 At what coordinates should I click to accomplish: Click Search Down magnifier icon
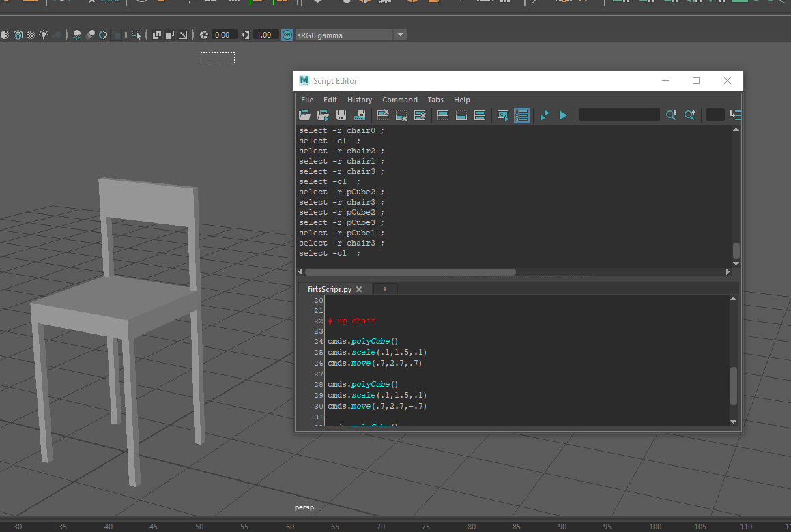click(671, 115)
